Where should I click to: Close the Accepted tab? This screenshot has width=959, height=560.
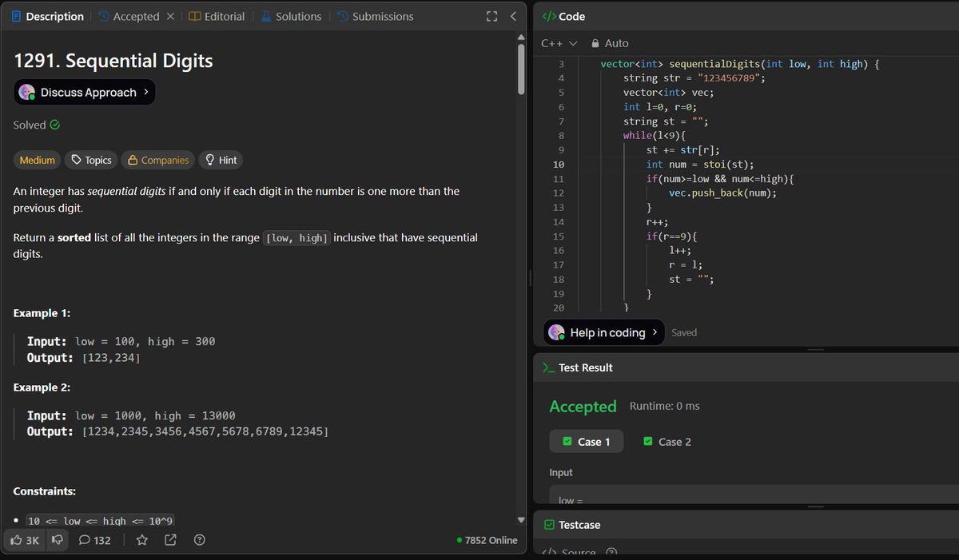point(170,16)
